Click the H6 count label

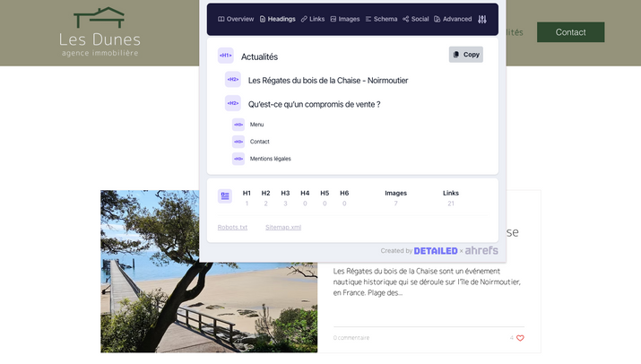[x=344, y=193]
